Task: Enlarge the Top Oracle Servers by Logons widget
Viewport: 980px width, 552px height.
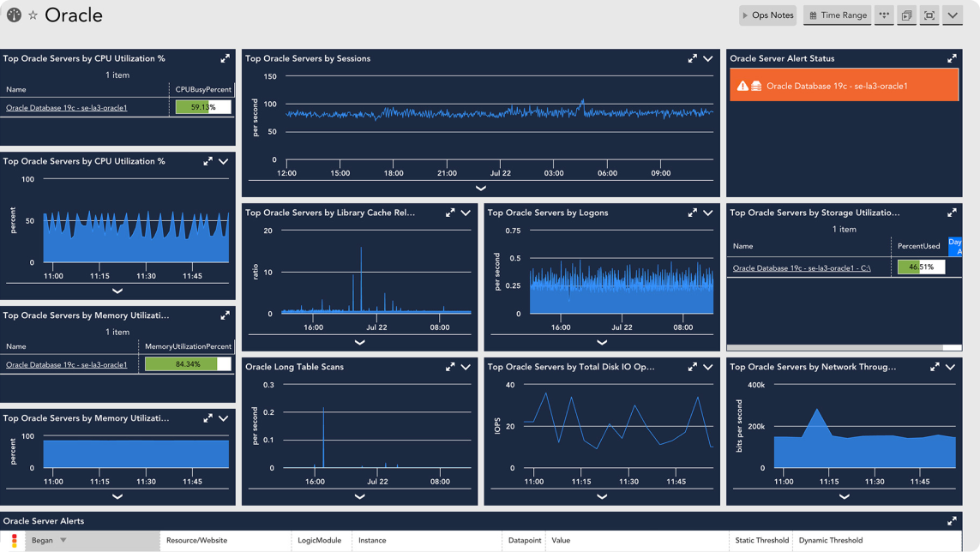Action: [692, 213]
